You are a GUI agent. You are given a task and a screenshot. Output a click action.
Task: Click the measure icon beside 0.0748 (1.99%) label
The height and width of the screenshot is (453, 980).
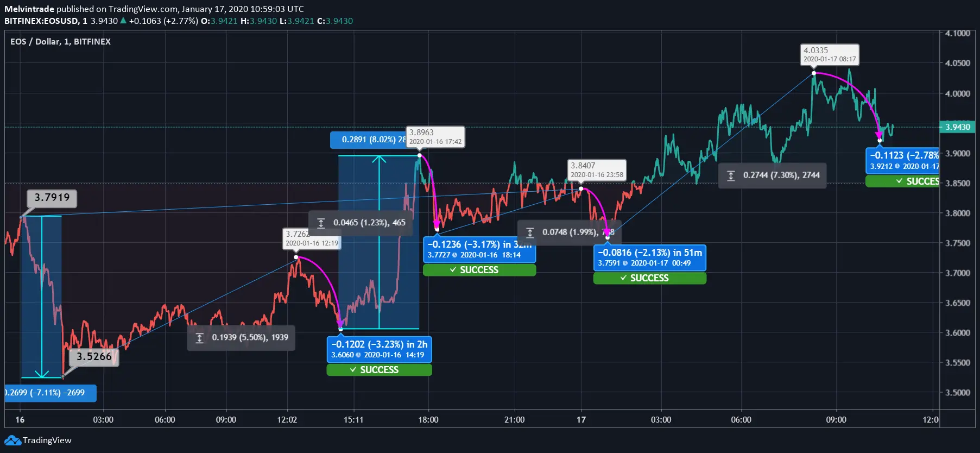point(530,232)
